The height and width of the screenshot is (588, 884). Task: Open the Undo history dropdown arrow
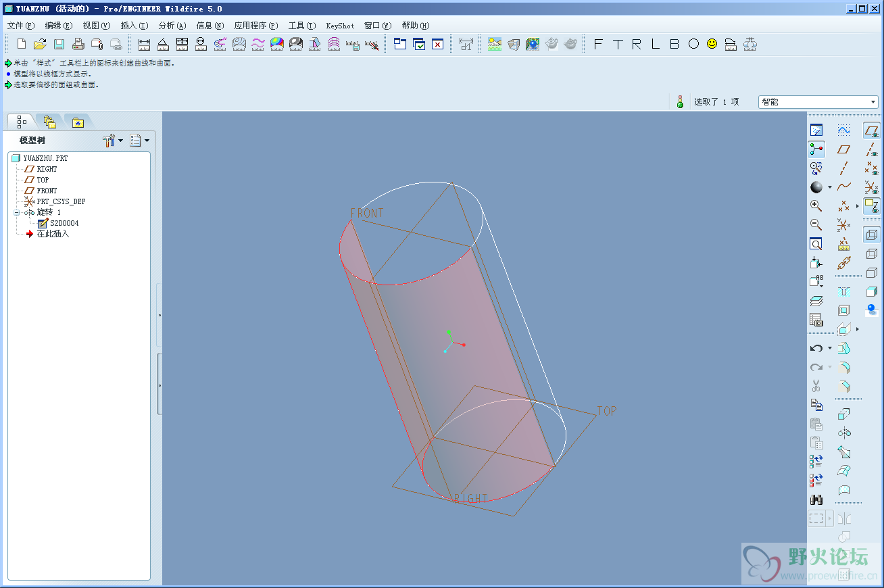(829, 348)
